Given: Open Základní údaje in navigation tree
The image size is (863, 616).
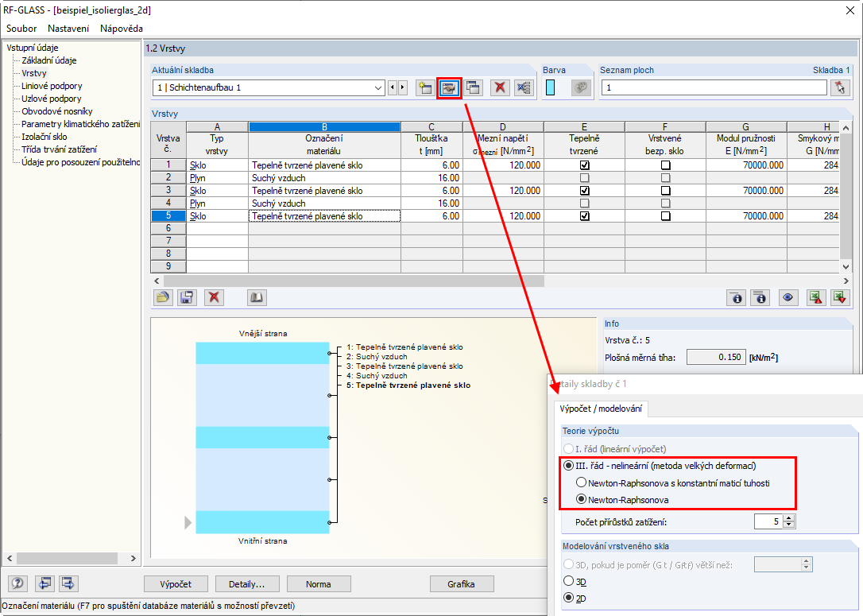Looking at the screenshot, I should (x=49, y=60).
